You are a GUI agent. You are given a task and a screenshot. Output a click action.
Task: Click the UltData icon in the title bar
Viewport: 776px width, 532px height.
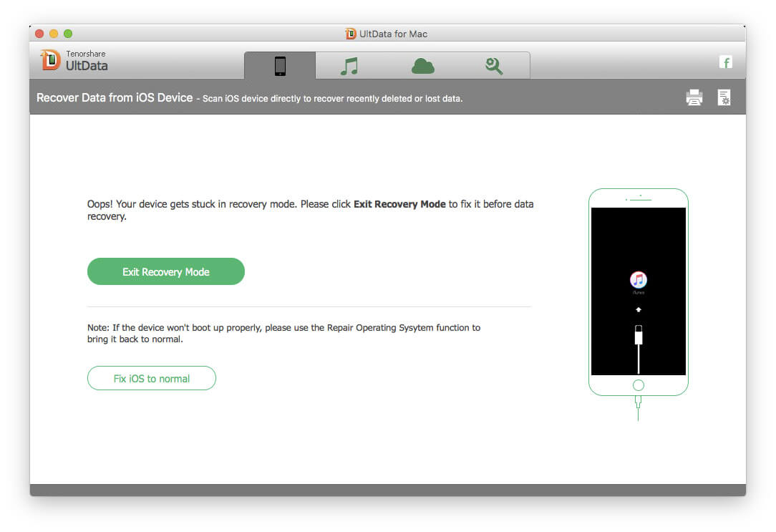click(351, 34)
